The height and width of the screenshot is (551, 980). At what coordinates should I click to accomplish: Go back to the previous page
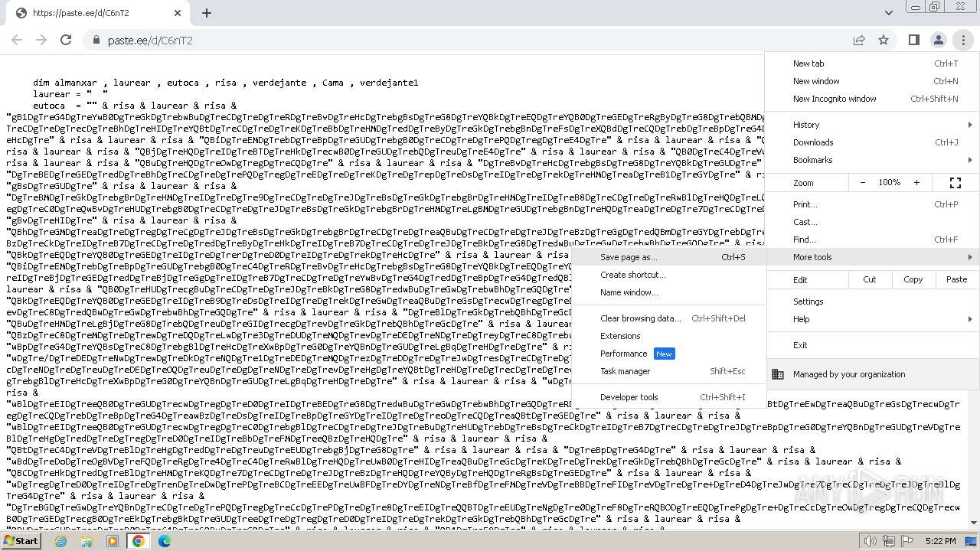[18, 40]
